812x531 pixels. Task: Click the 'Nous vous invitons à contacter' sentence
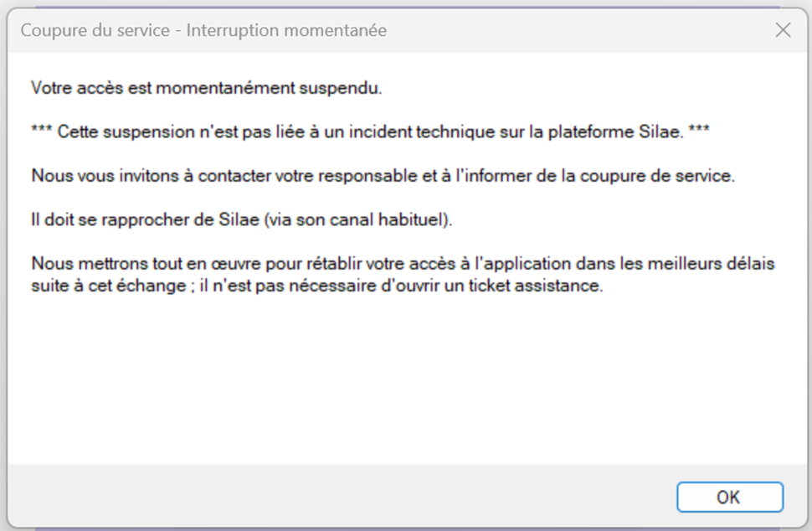click(x=383, y=176)
